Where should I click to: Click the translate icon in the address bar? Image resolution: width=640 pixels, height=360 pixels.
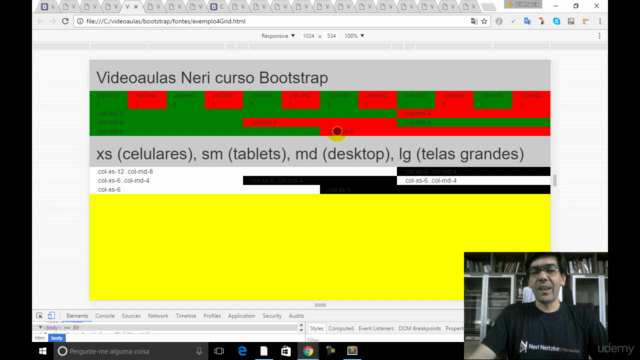point(473,21)
